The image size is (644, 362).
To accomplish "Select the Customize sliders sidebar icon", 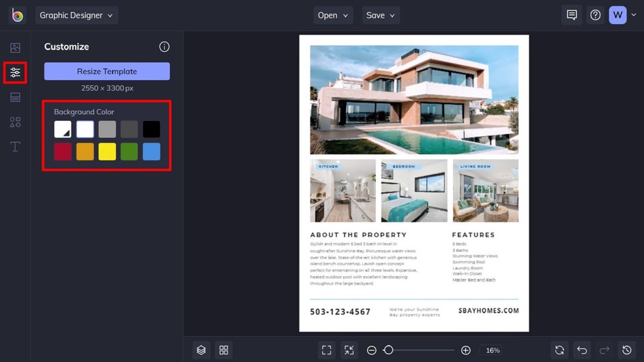I will click(15, 72).
